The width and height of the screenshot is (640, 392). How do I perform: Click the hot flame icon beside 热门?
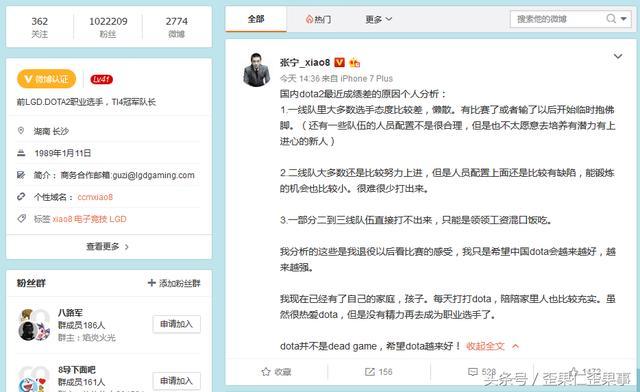point(309,19)
